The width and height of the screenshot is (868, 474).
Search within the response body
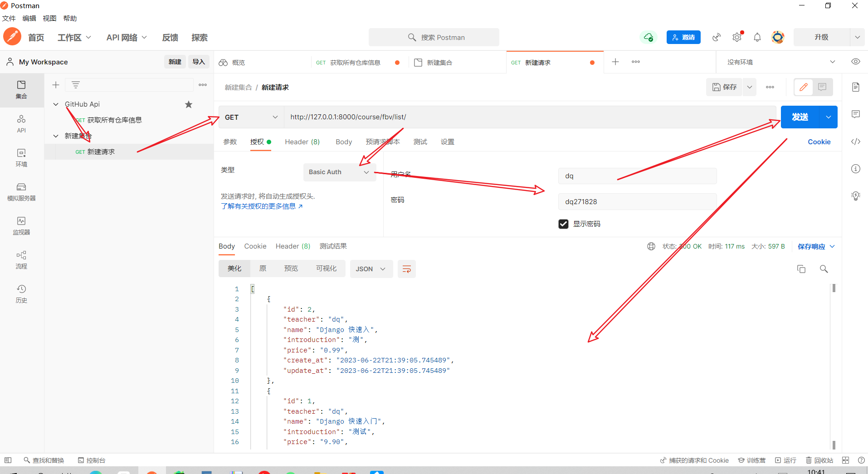point(824,269)
